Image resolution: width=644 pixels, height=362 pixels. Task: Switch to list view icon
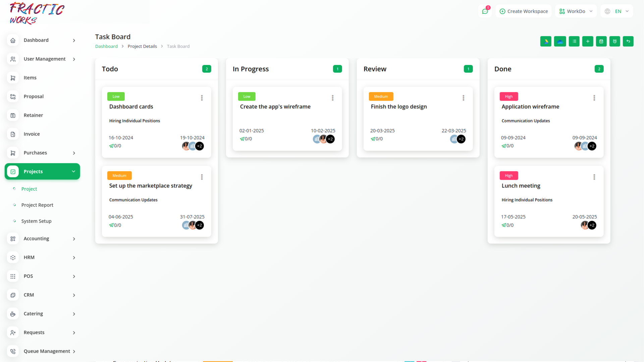[574, 41]
